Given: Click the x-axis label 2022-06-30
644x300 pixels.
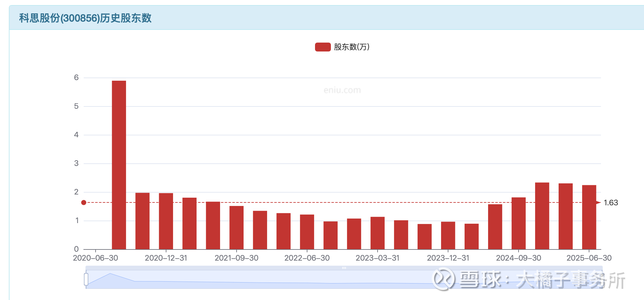Looking at the screenshot, I should (307, 258).
